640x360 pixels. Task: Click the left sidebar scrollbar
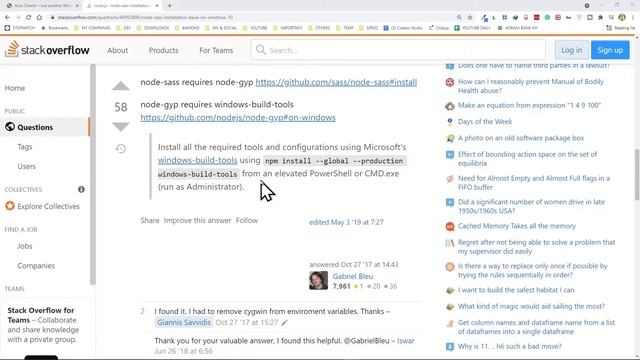click(93, 174)
